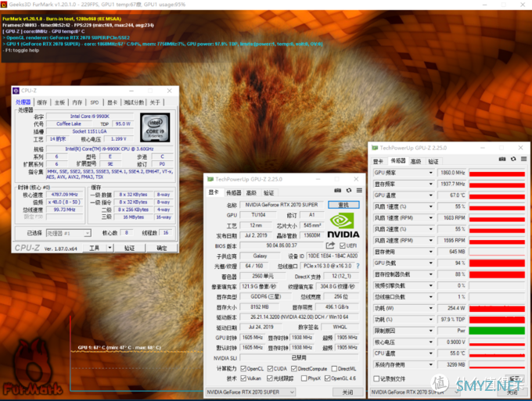Click GPU-Z sensors window title icon
This screenshot has height=401, width=532.
pyautogui.click(x=375, y=148)
